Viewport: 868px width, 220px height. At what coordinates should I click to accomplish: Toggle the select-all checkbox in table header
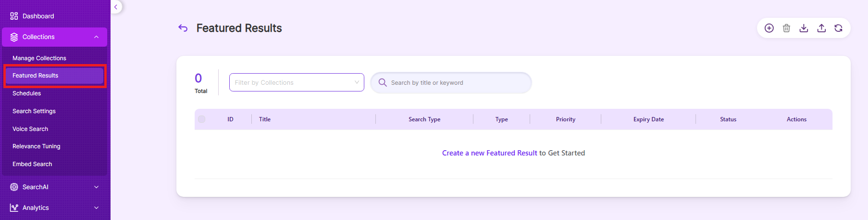(x=201, y=119)
